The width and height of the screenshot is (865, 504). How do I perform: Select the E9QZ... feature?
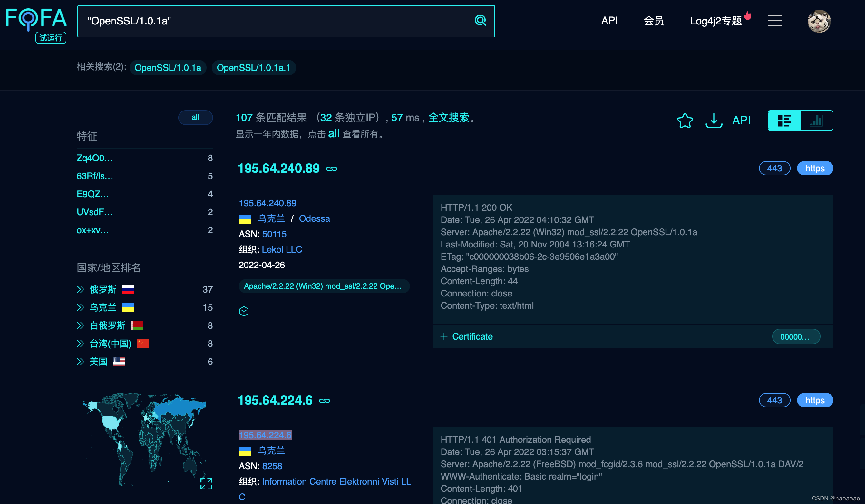tap(93, 194)
